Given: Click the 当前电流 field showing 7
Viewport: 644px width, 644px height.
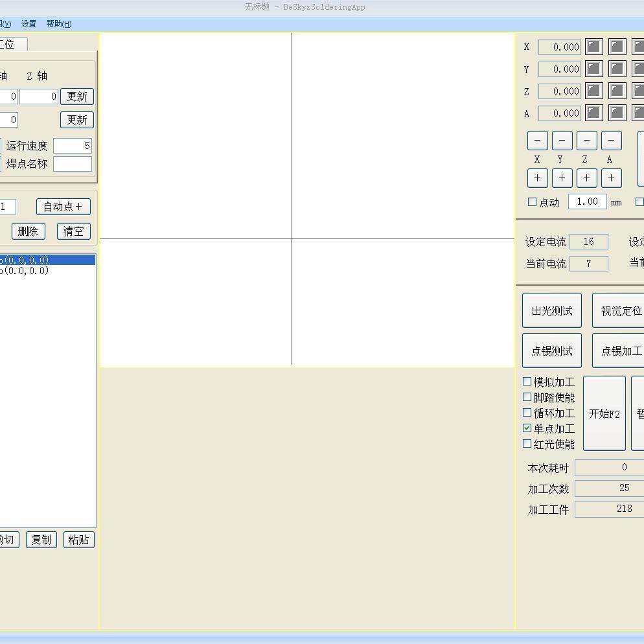Looking at the screenshot, I should click(588, 263).
